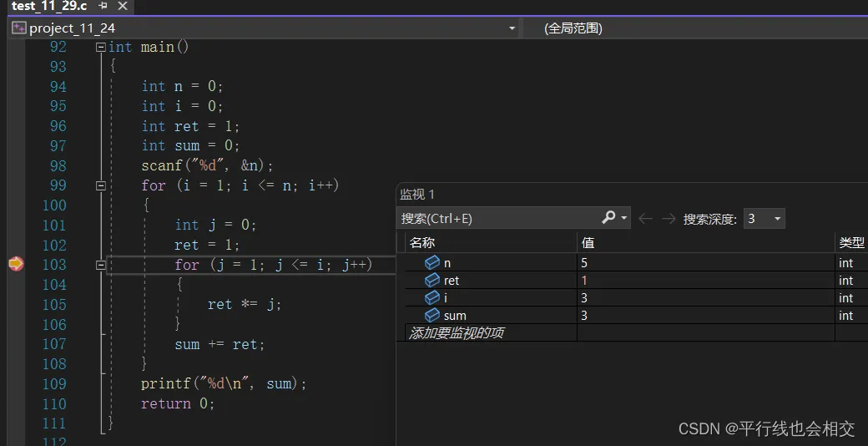The width and height of the screenshot is (868, 446).
Task: Click the value 5 of variable n
Action: point(584,263)
